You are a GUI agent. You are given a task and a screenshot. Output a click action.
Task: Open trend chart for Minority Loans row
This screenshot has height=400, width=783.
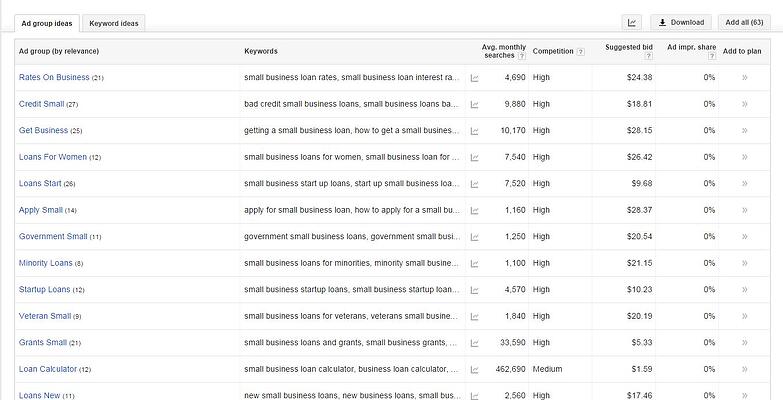pyautogui.click(x=474, y=263)
